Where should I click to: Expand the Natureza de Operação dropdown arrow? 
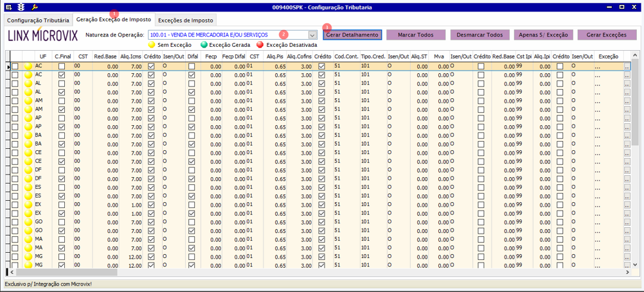[312, 35]
